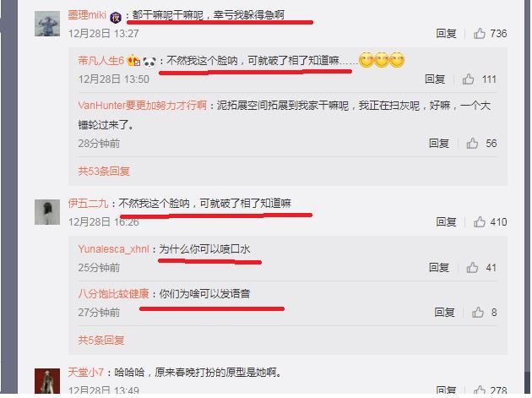Open 伊五二九's avatar thumbnail

coord(47,212)
